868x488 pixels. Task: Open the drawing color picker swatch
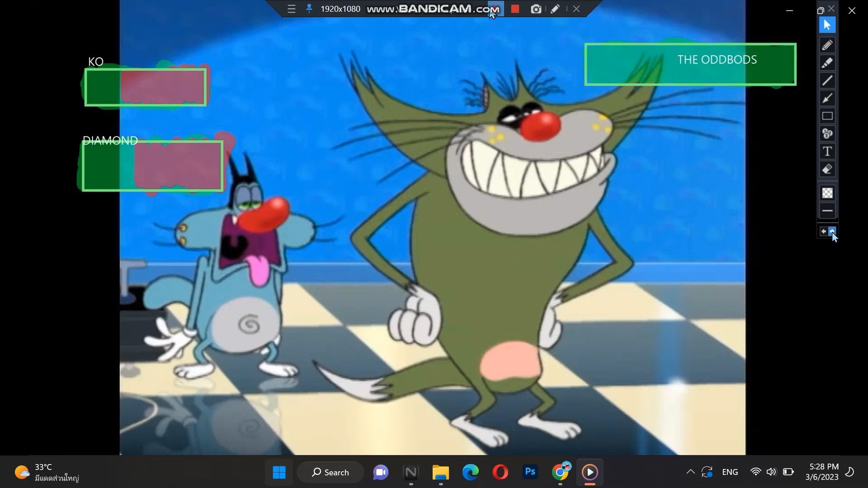pos(827,193)
